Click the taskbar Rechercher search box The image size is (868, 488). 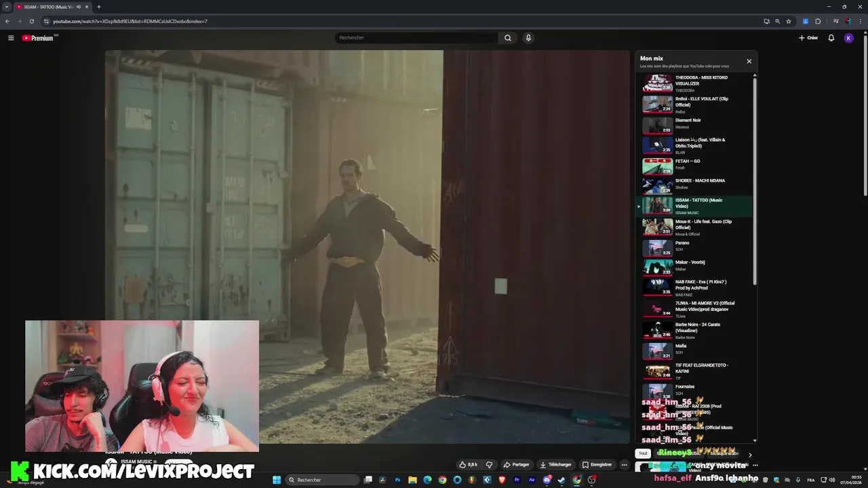point(322,480)
